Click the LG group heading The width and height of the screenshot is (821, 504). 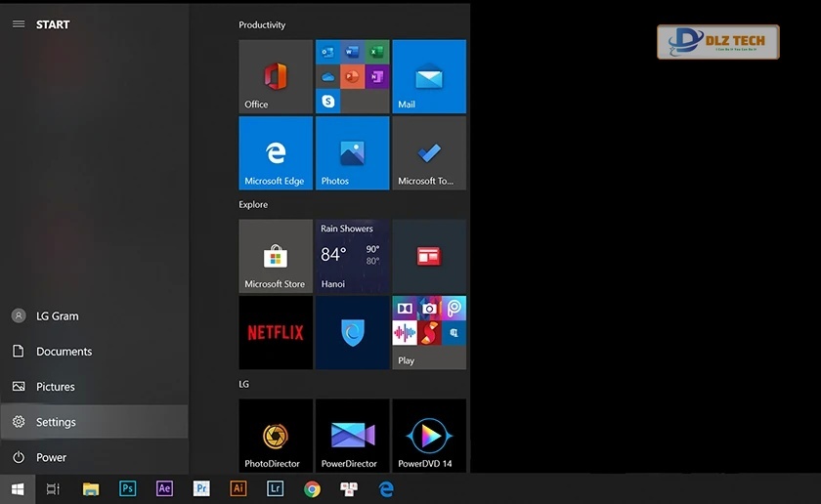[x=244, y=384]
